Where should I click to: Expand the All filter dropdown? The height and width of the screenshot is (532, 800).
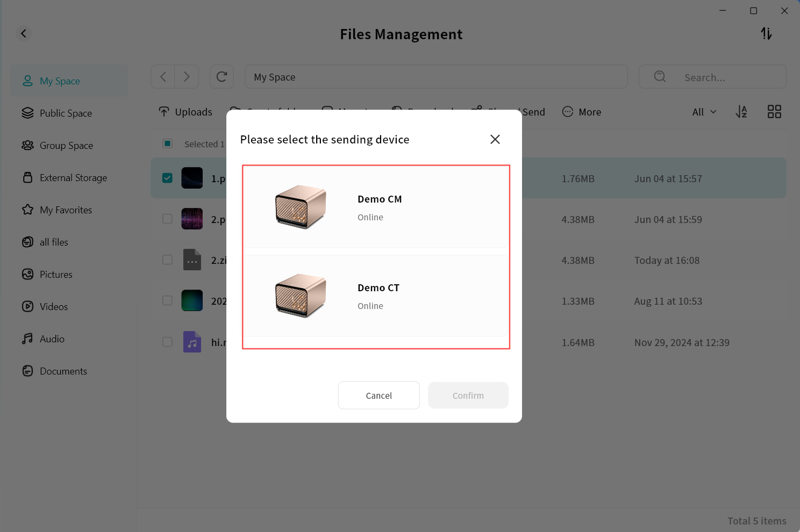(704, 112)
